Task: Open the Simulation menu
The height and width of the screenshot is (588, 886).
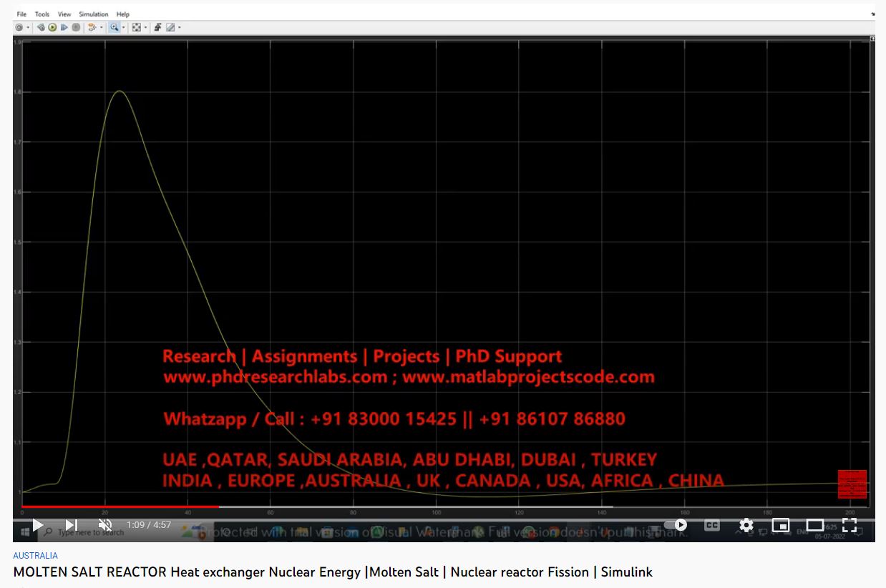Action: click(x=93, y=14)
